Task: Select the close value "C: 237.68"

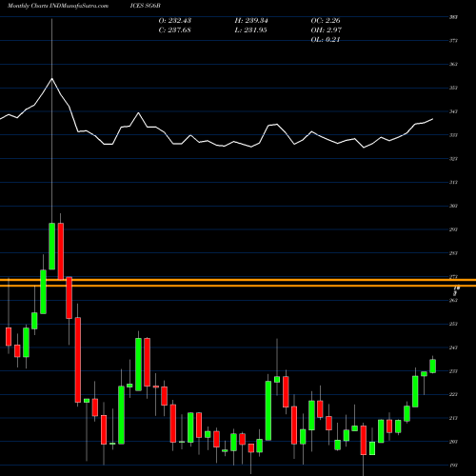Action: click(x=175, y=30)
